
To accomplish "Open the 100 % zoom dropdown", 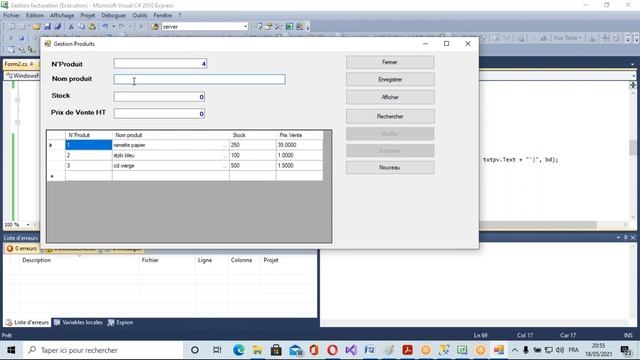I will [x=28, y=224].
